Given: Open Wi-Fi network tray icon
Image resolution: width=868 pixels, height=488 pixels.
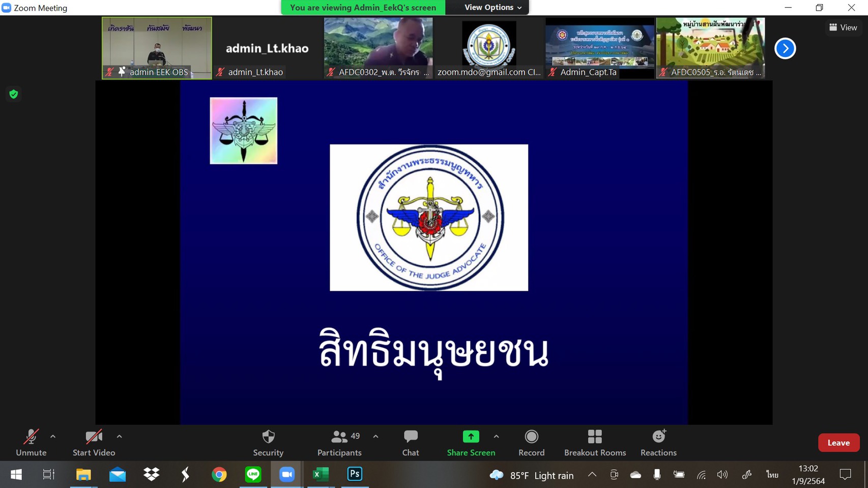Looking at the screenshot, I should (x=701, y=475).
